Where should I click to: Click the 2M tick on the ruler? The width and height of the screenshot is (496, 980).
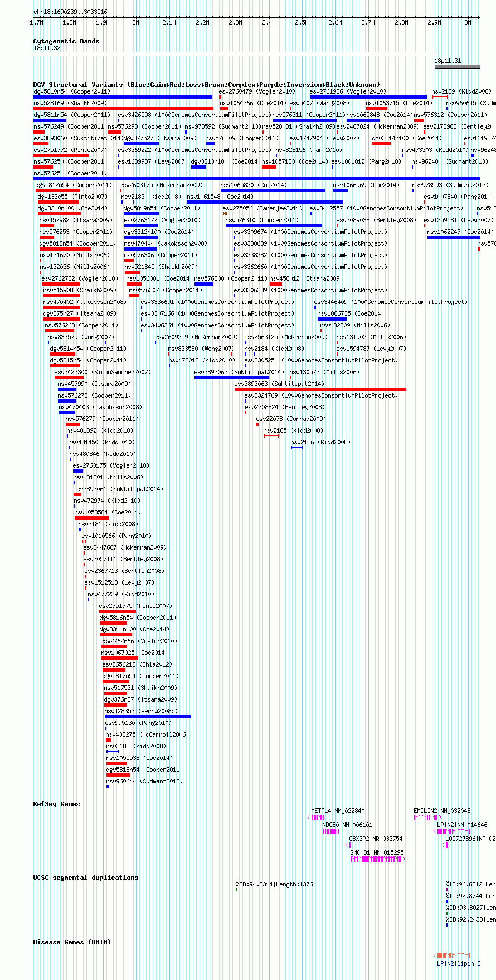135,22
